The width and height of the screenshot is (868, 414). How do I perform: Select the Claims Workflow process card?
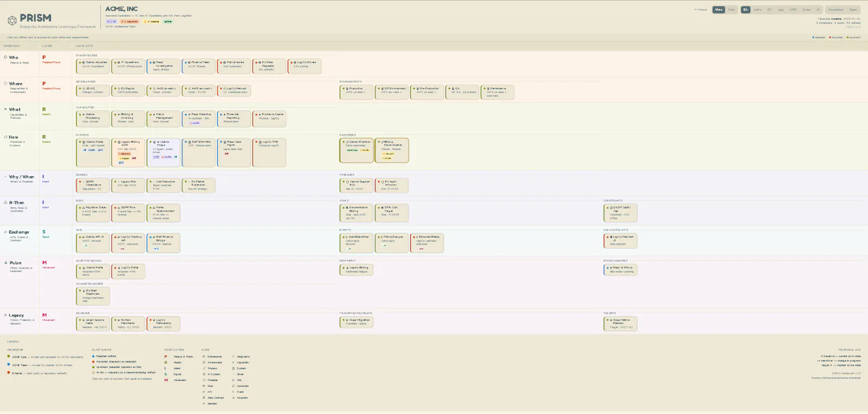(356, 150)
